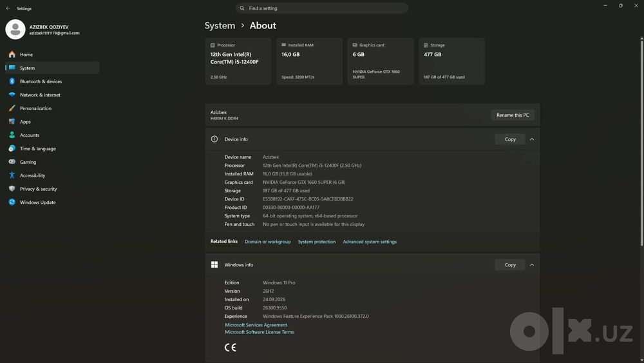
Task: Collapse the Windows info section chevron
Action: pyautogui.click(x=532, y=265)
